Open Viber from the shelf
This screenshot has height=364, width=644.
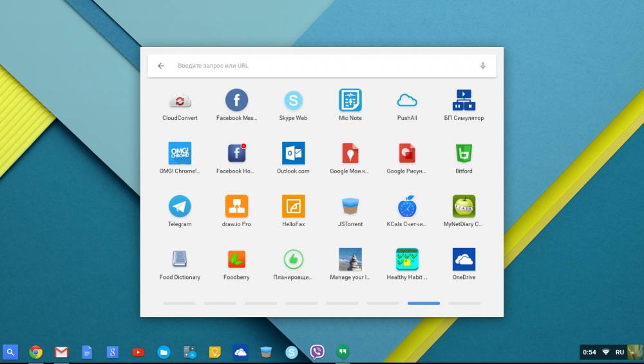[317, 352]
